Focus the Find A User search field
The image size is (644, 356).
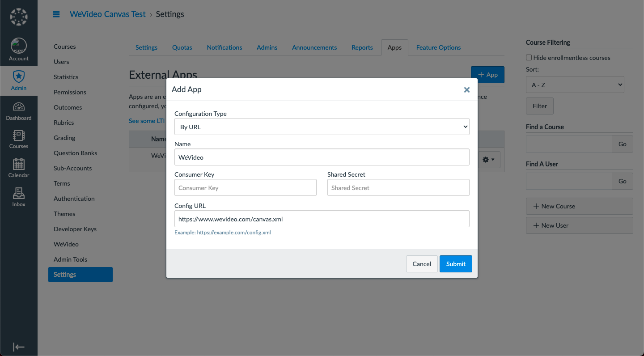[x=569, y=181]
